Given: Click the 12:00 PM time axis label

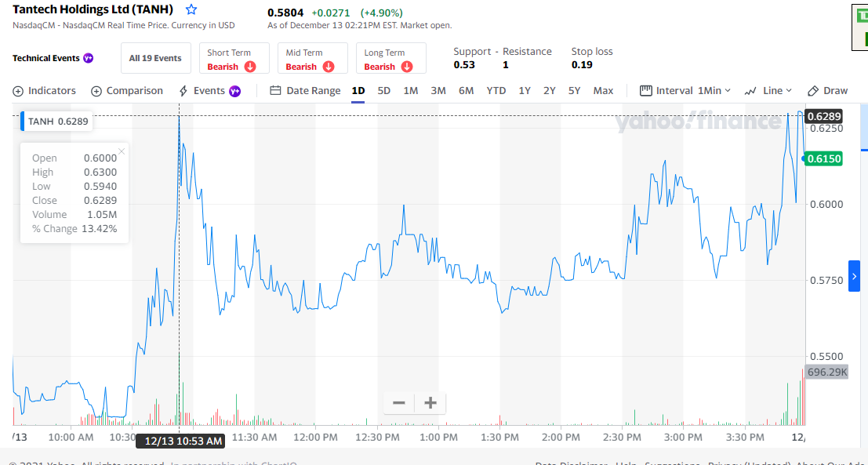Looking at the screenshot, I should (315, 438).
